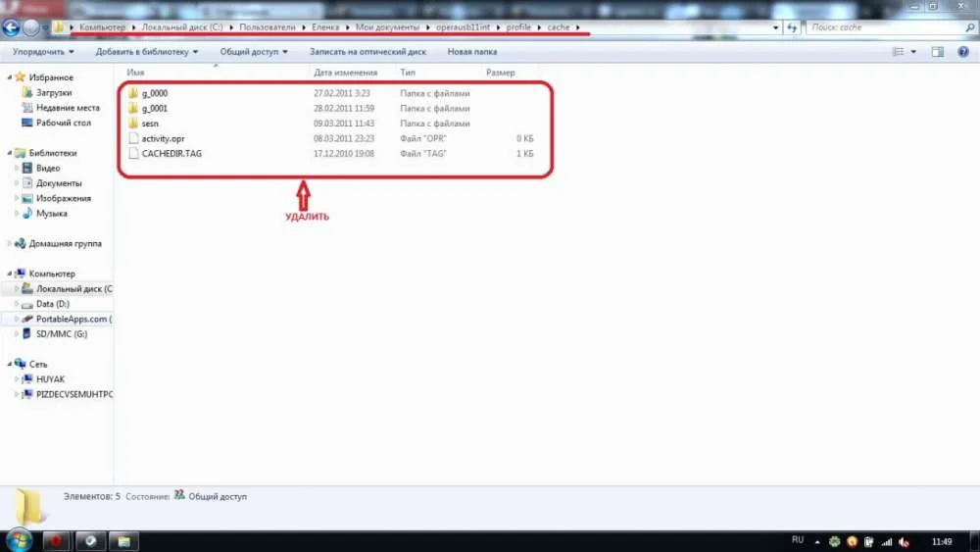
Task: Click Пользователи in the breadcrumb
Action: coord(267,27)
